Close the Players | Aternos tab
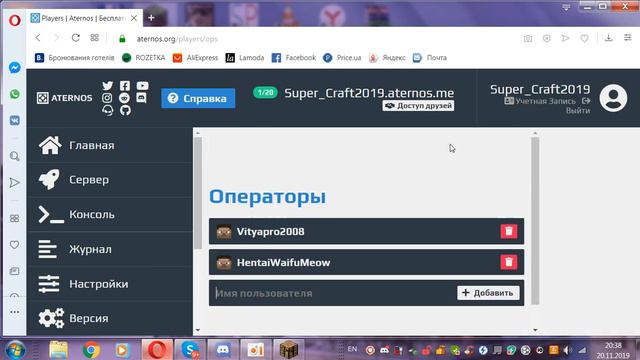The width and height of the screenshot is (640, 360). click(x=134, y=18)
